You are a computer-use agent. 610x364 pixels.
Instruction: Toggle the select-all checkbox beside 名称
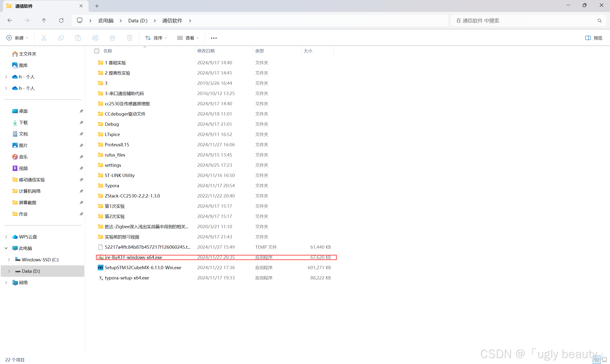tap(97, 51)
